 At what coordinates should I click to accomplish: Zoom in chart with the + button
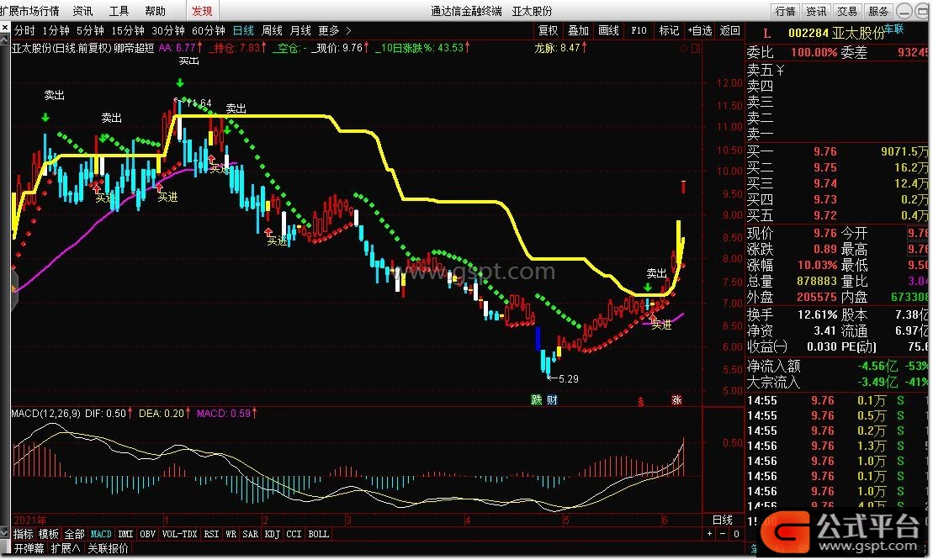tap(709, 534)
